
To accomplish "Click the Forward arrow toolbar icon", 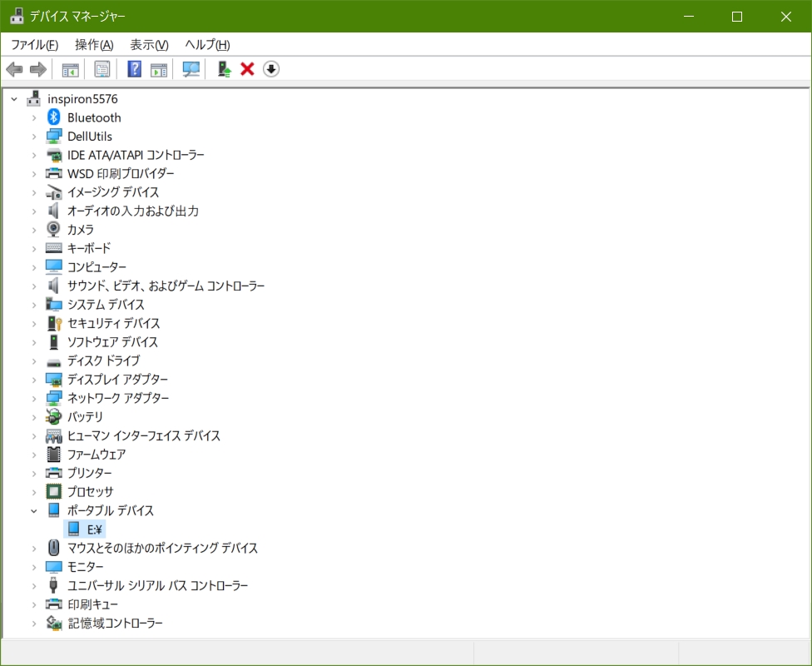I will click(x=38, y=69).
